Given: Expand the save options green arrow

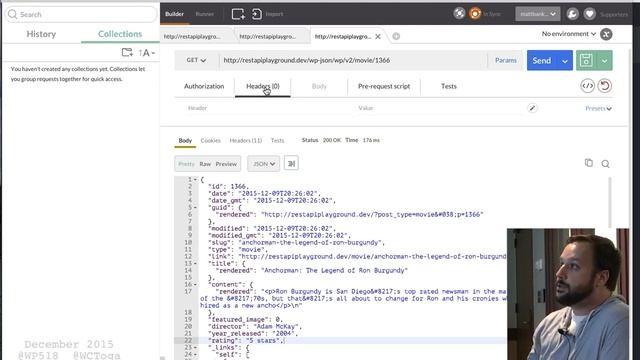Looking at the screenshot, I should (x=604, y=60).
